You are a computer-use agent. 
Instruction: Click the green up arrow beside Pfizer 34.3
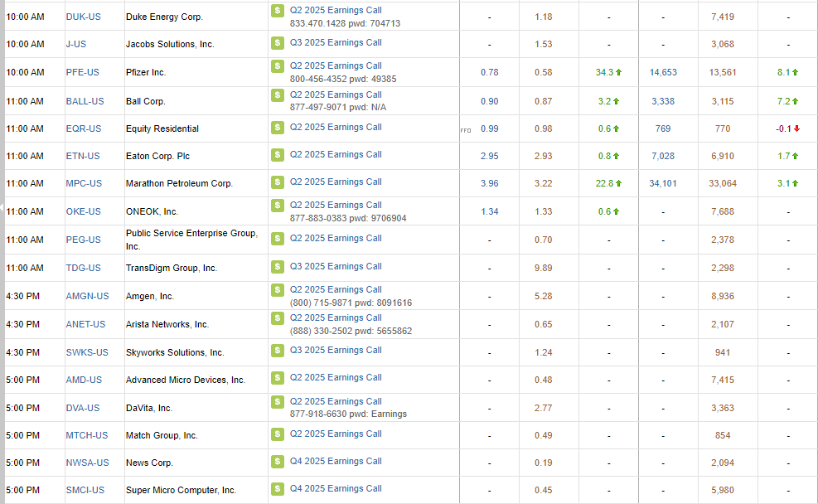[619, 72]
